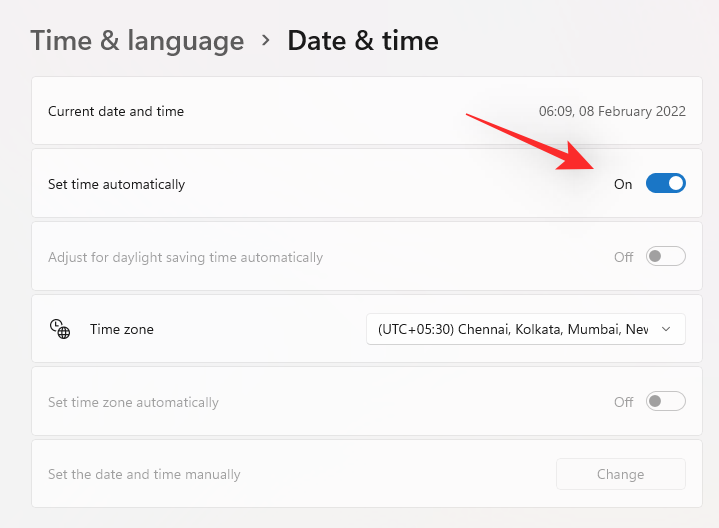Click the Set time automatically label
Screen dimensions: 719x528
tap(116, 184)
